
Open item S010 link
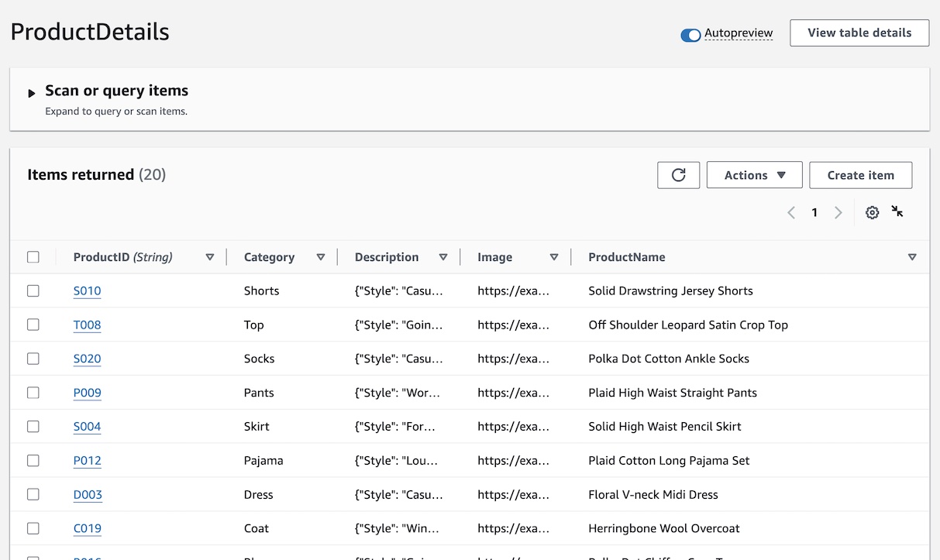point(87,291)
